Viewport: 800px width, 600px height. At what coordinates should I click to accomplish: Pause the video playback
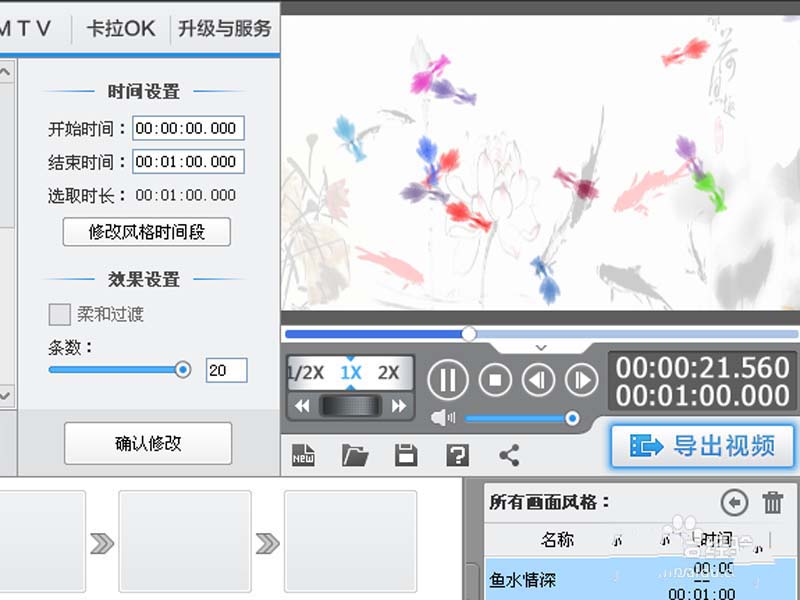point(447,381)
